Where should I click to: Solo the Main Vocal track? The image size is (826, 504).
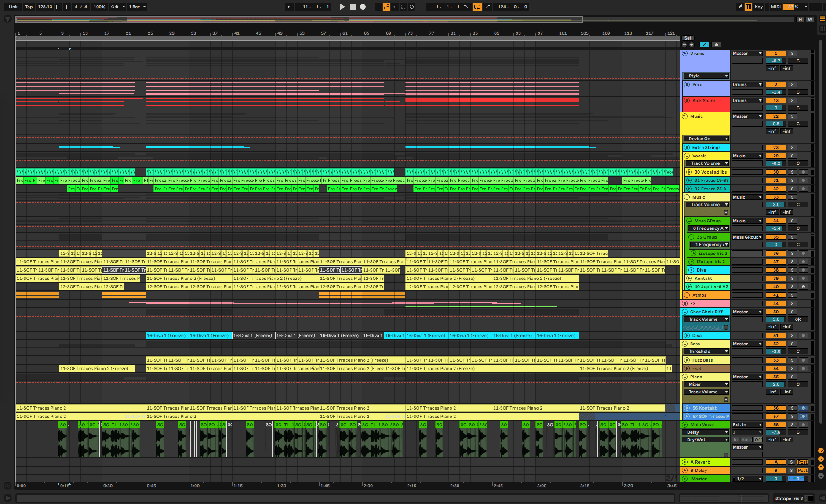click(792, 425)
